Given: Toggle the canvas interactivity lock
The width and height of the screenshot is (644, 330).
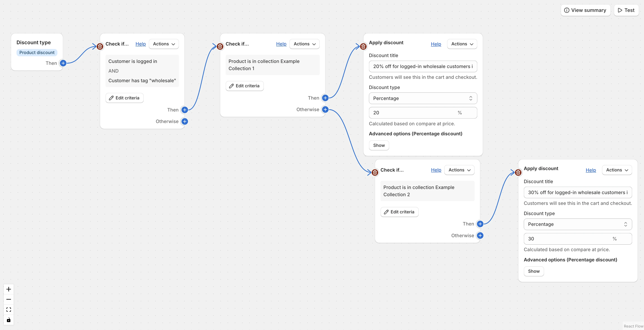Looking at the screenshot, I should (8, 320).
